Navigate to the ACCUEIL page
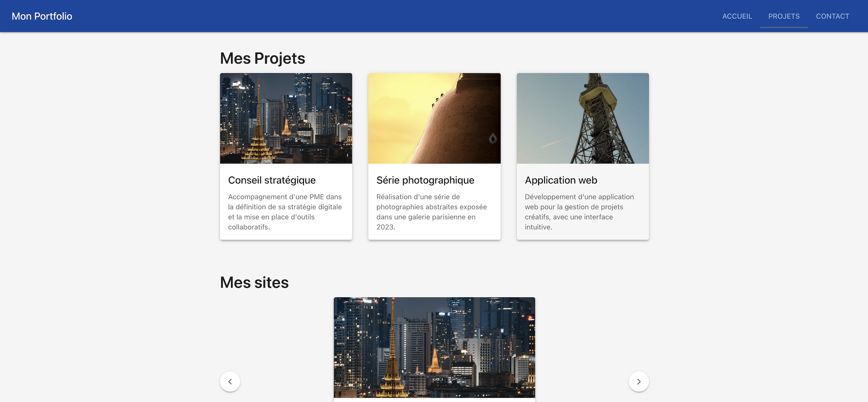Screen dimensions: 868x402 point(737,16)
